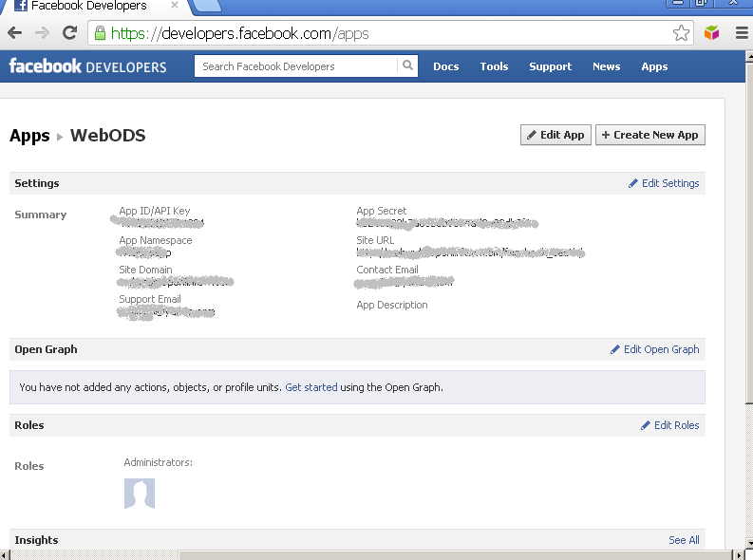The image size is (753, 560).
Task: Reload the page with refresh icon
Action: (69, 33)
